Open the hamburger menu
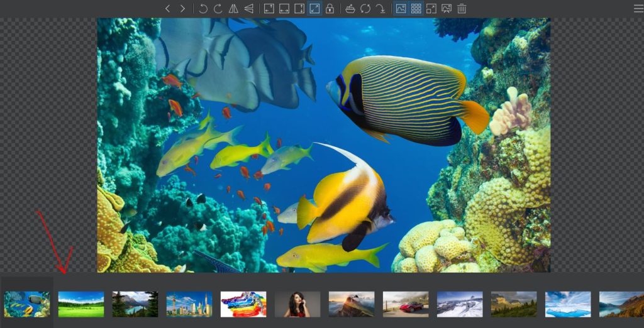The width and height of the screenshot is (644, 328). pos(638,9)
